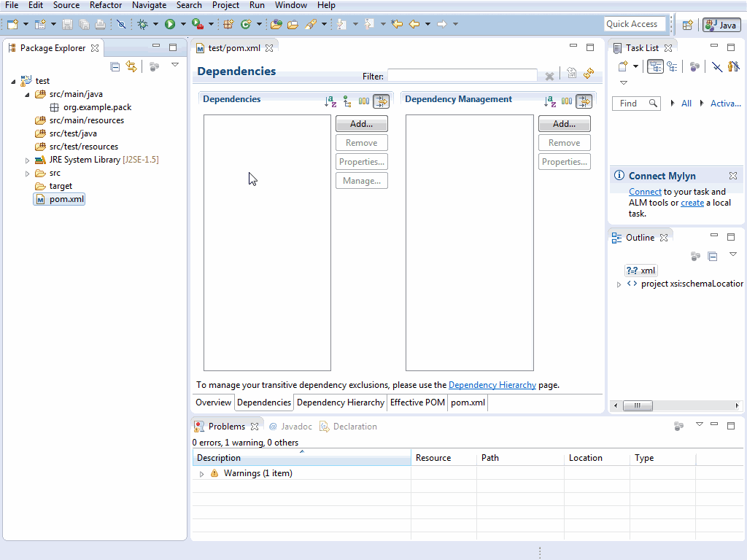Expand Warnings (1 item) in Problems
The height and width of the screenshot is (560, 747).
202,473
